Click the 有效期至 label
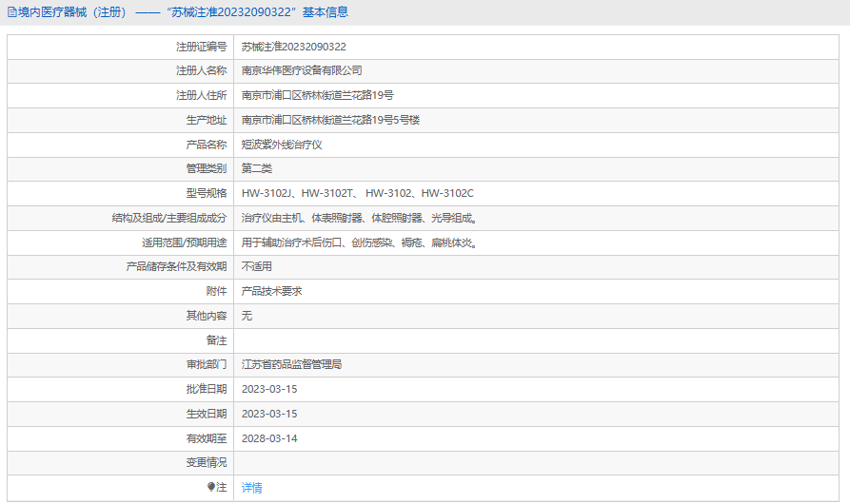 click(206, 438)
